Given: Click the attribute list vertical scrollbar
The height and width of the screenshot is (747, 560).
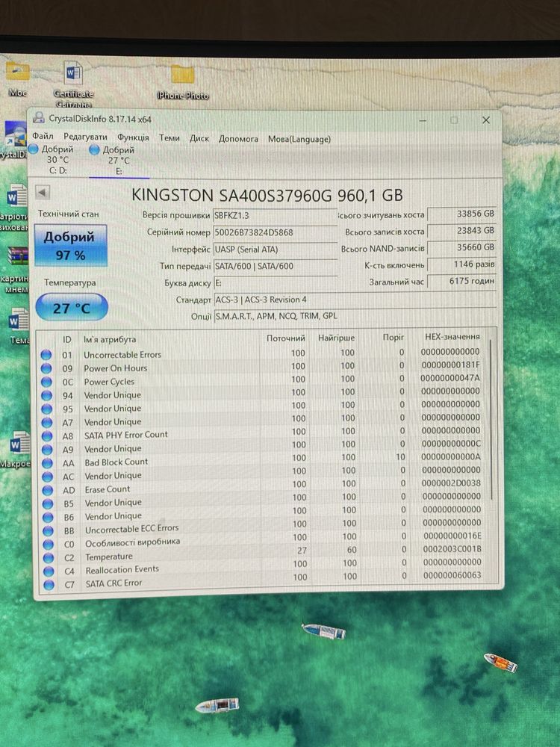Looking at the screenshot, I should click(492, 419).
